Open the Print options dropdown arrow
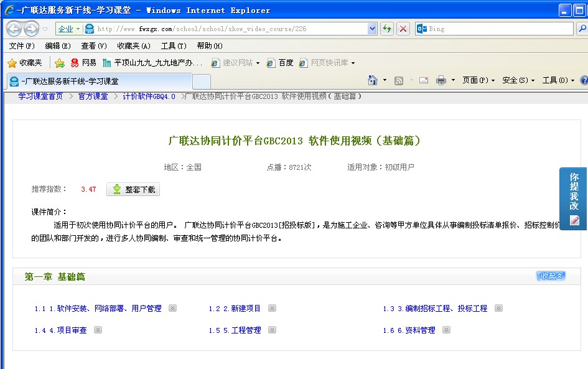 453,80
